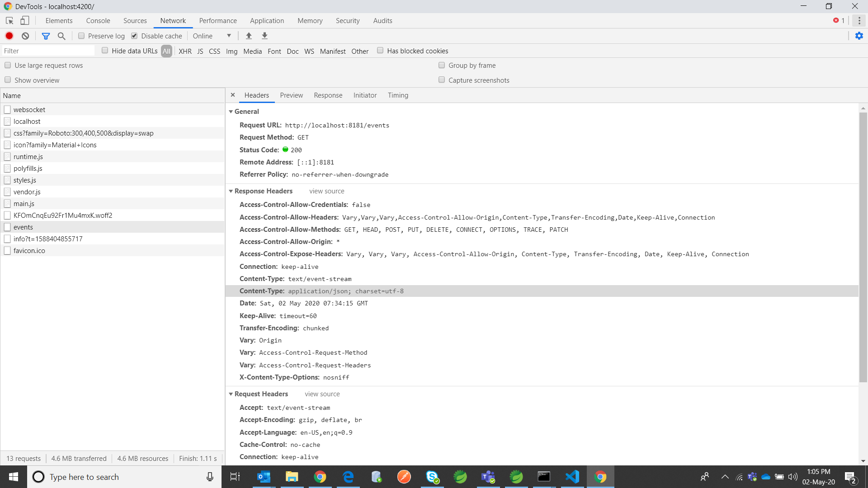This screenshot has height=488, width=868.
Task: Stop recording network log
Action: click(9, 36)
